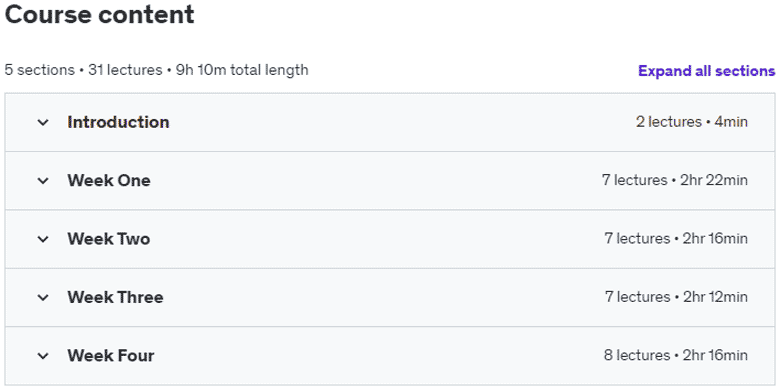
Task: Click '7 lectures • 2hr 12min' on Week Three
Action: (676, 297)
